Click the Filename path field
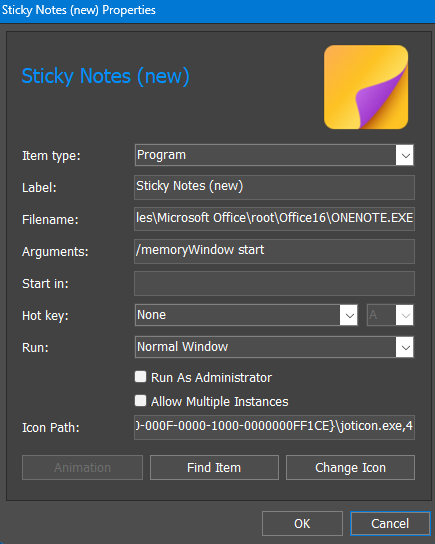The width and height of the screenshot is (435, 544). point(274,219)
